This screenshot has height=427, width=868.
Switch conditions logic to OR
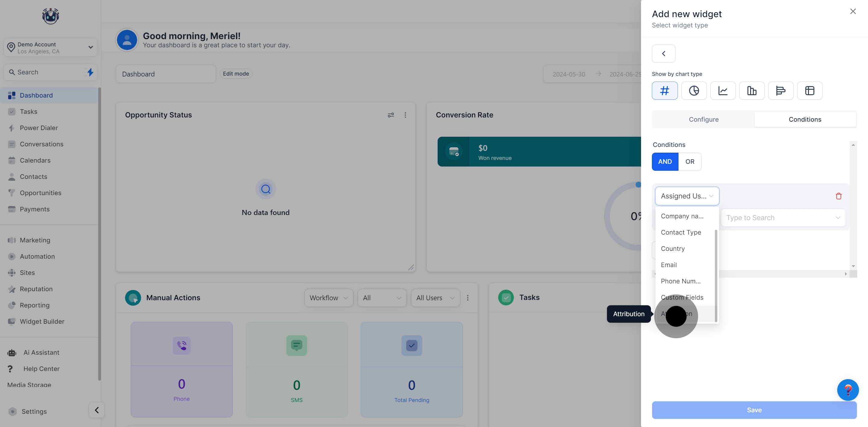(x=690, y=162)
